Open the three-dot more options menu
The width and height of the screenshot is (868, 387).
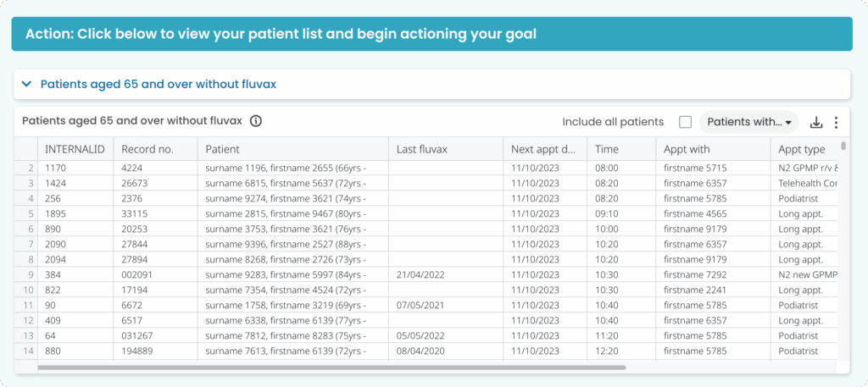click(x=836, y=122)
